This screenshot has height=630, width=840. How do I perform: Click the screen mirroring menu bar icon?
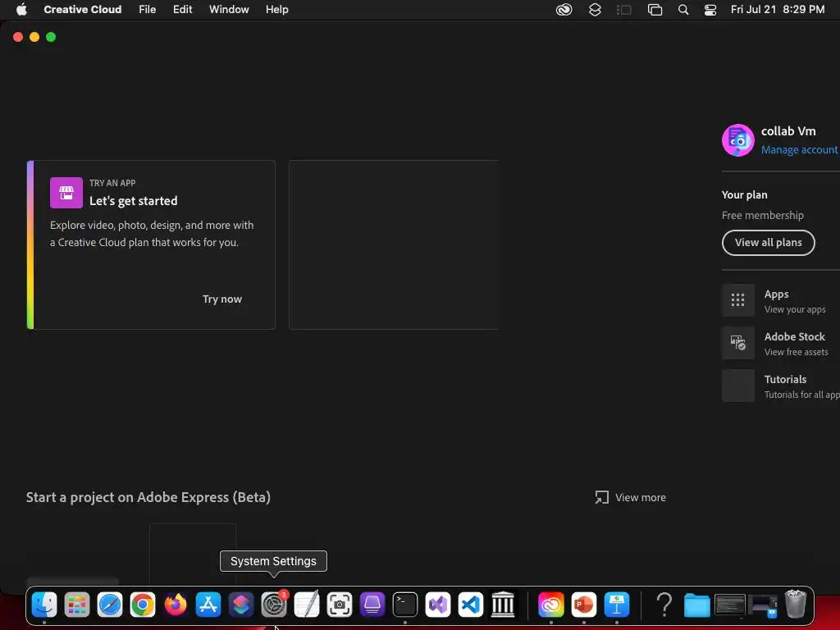(655, 10)
